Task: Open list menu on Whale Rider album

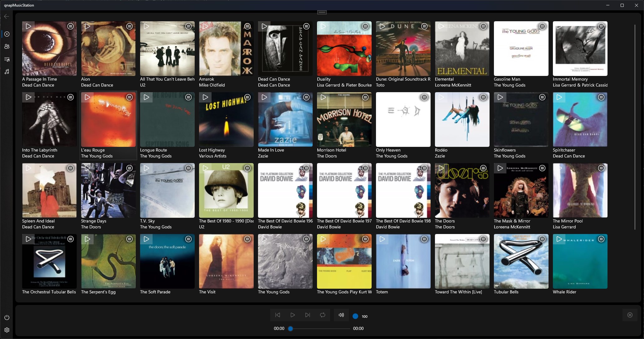Action: (x=601, y=239)
